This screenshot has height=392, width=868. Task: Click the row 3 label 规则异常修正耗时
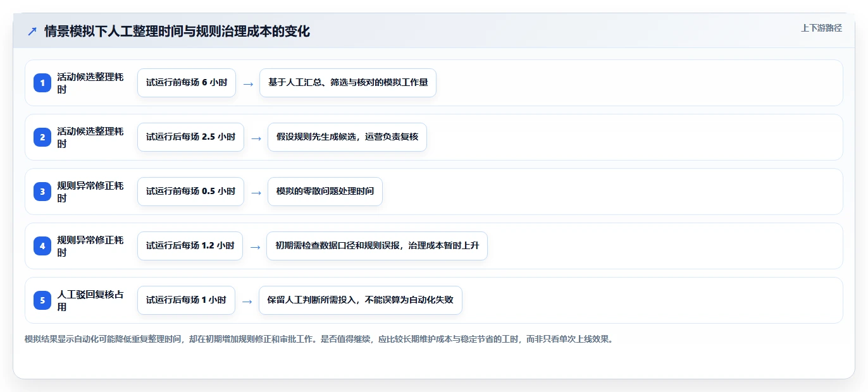click(x=90, y=192)
